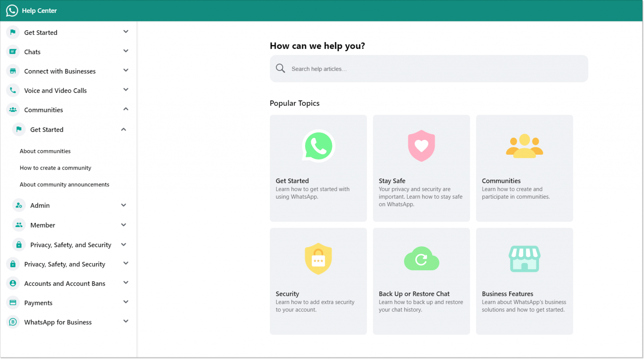Click About community announcements tree item
Image resolution: width=644 pixels, height=359 pixels.
click(x=64, y=184)
